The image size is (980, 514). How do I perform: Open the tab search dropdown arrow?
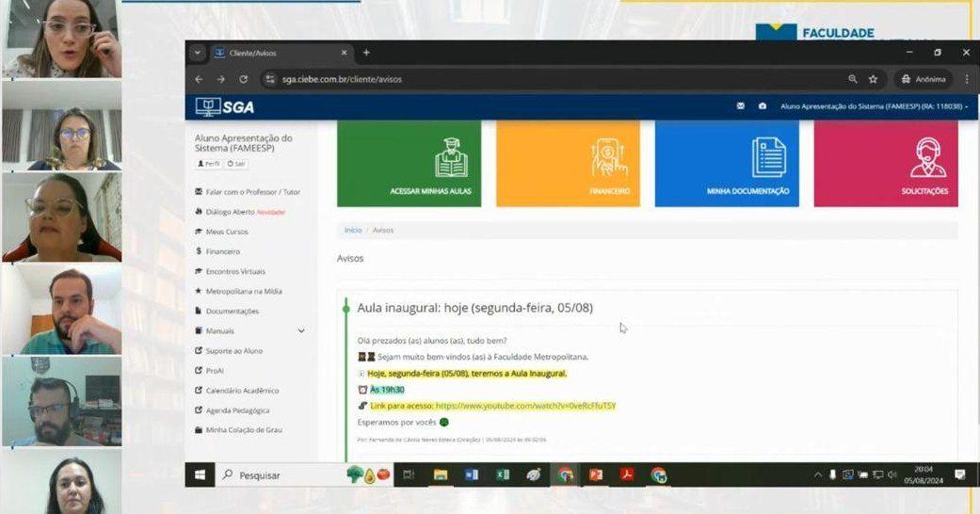pyautogui.click(x=198, y=53)
